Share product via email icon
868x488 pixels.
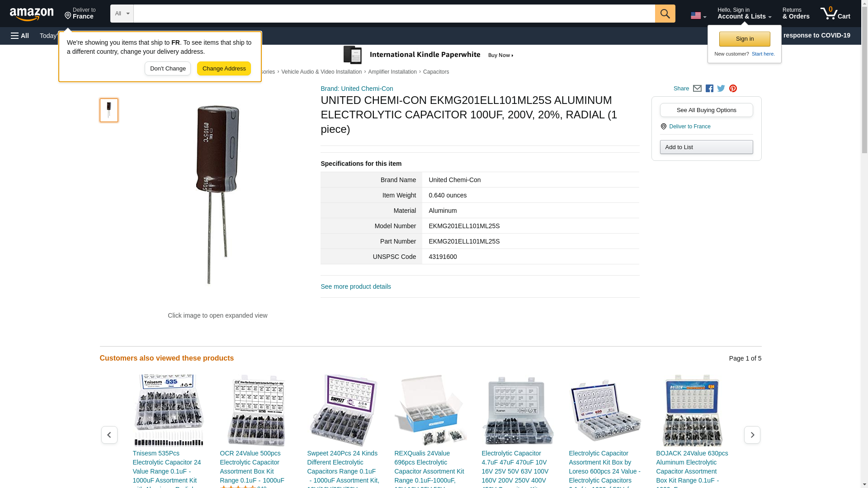click(697, 89)
